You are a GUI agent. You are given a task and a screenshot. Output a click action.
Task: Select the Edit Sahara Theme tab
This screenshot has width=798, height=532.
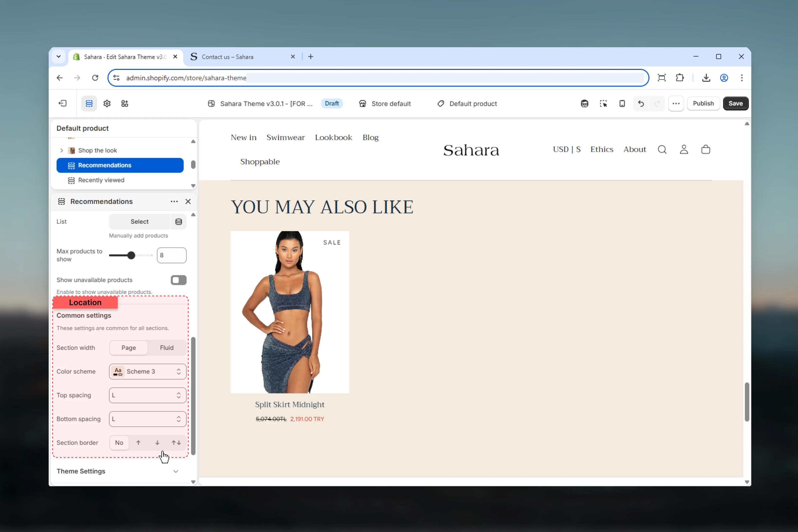tap(126, 57)
